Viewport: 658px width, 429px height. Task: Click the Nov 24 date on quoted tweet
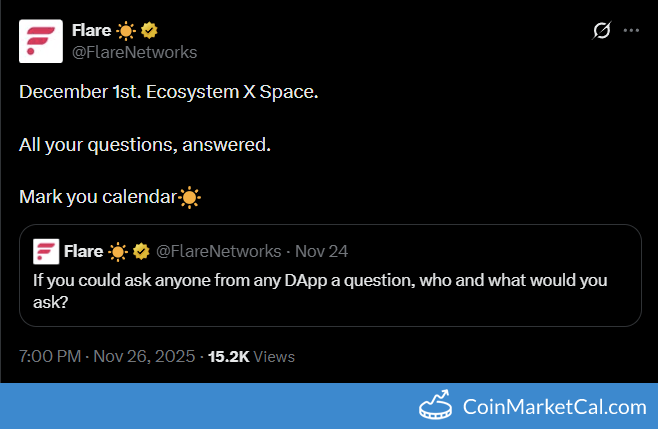click(x=320, y=250)
